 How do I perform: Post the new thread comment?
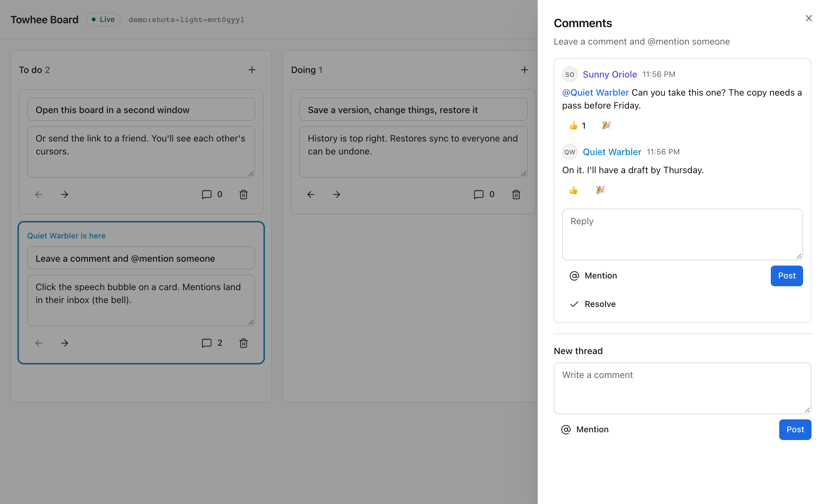795,429
